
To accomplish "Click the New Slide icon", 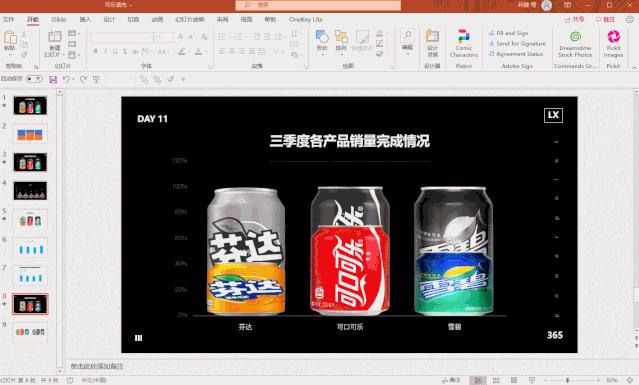I will (55, 37).
